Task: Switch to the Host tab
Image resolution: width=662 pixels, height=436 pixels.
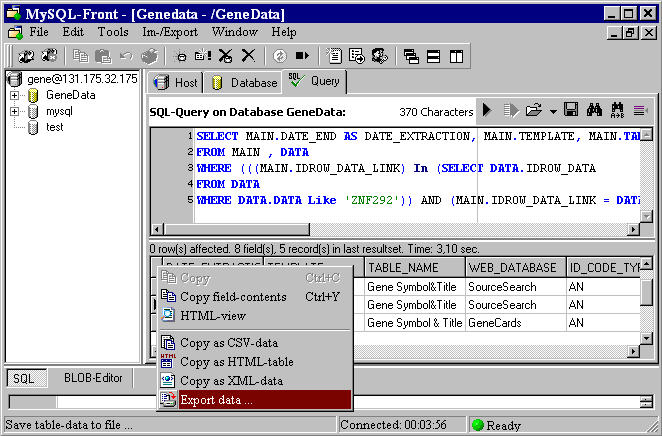Action: tap(176, 82)
